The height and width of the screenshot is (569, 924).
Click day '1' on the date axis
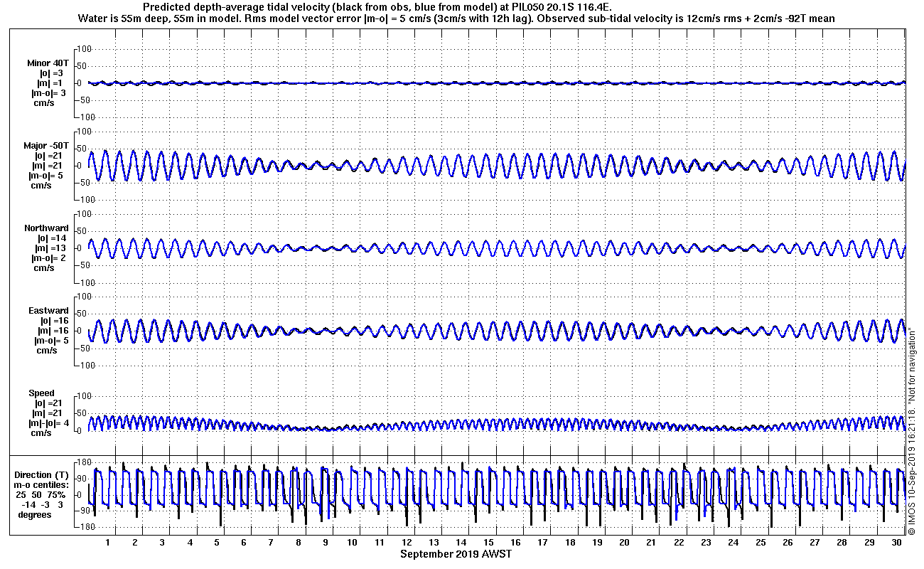108,543
